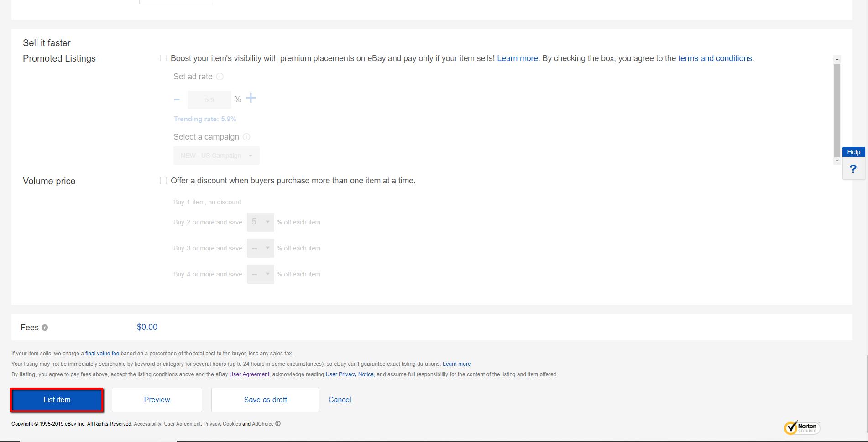Open the Accessibility footer link
The height and width of the screenshot is (442, 868).
point(147,424)
